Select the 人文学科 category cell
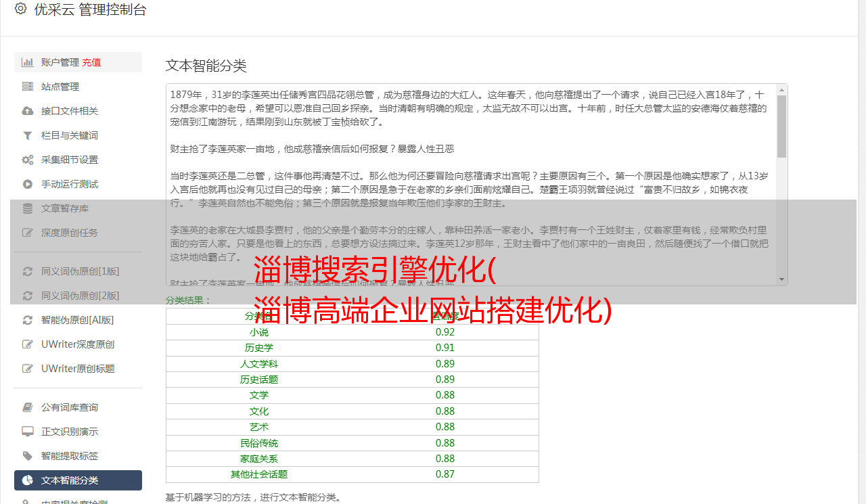The image size is (866, 504). click(x=259, y=364)
